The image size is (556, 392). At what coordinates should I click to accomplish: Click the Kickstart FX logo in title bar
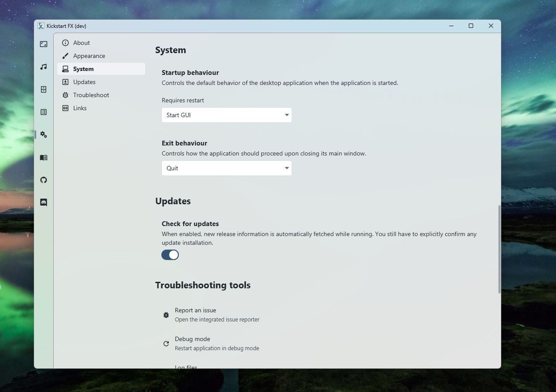pos(41,26)
